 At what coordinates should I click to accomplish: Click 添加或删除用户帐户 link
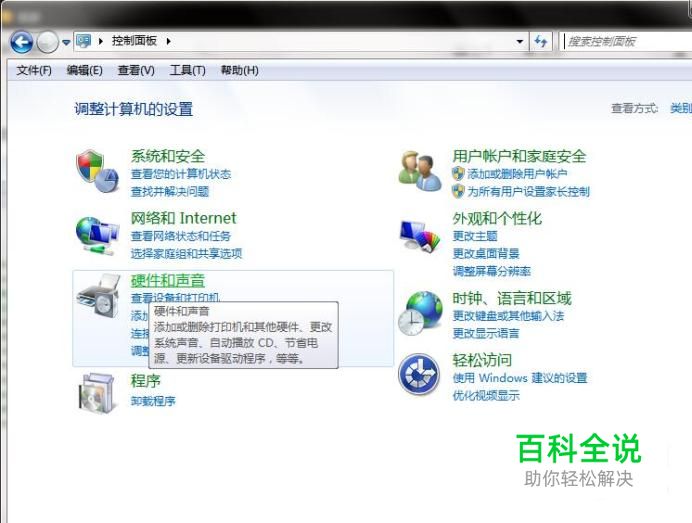point(517,174)
